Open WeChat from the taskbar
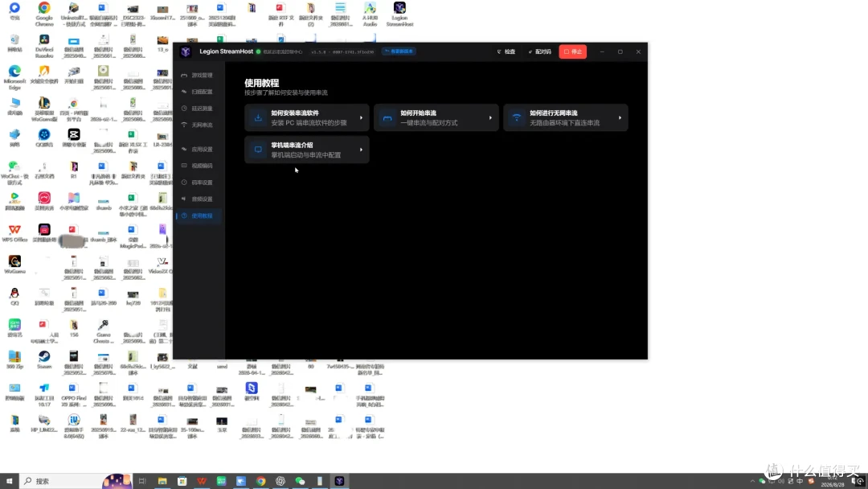This screenshot has width=868, height=489. point(300,481)
